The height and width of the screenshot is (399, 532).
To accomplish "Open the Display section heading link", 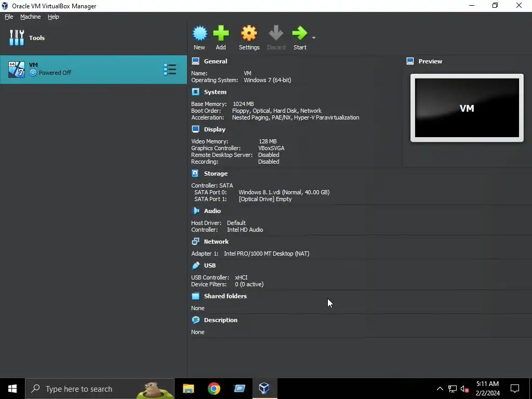I will click(215, 129).
